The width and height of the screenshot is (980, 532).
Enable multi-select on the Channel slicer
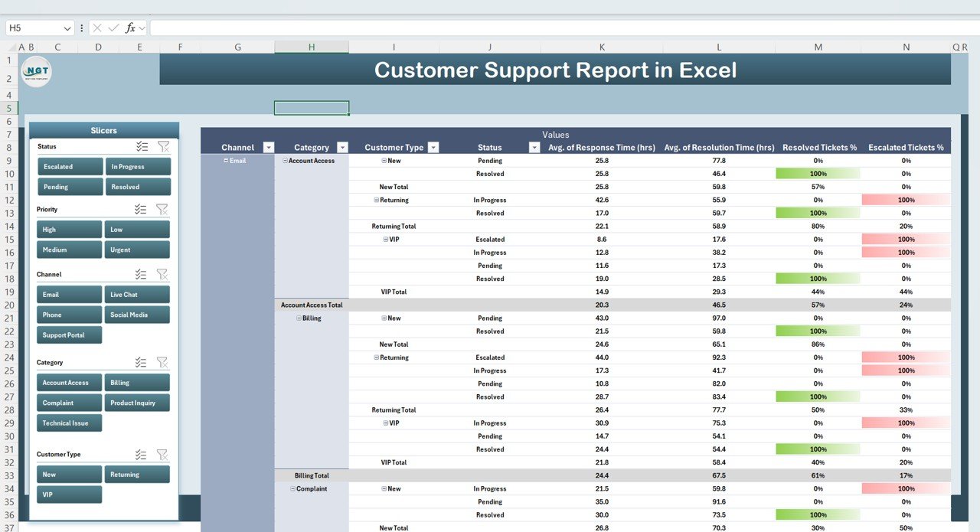pyautogui.click(x=141, y=274)
